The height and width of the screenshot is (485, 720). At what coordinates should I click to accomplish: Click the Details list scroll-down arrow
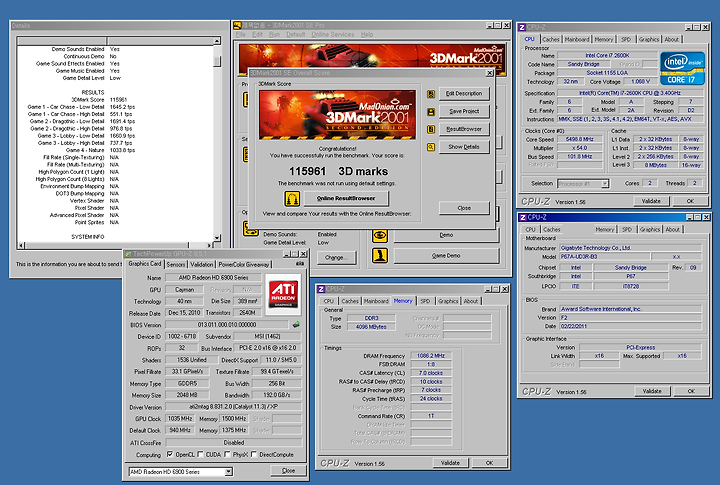pos(217,237)
